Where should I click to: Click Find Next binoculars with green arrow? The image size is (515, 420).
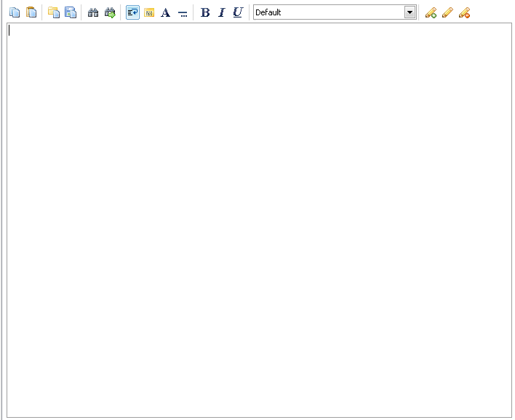(110, 12)
